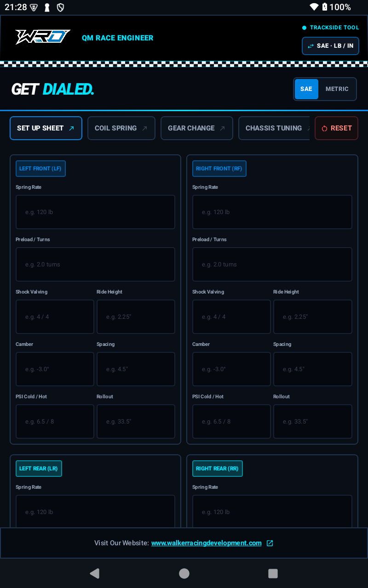Tap the WRD logo in the header
368x588 pixels.
(x=43, y=37)
